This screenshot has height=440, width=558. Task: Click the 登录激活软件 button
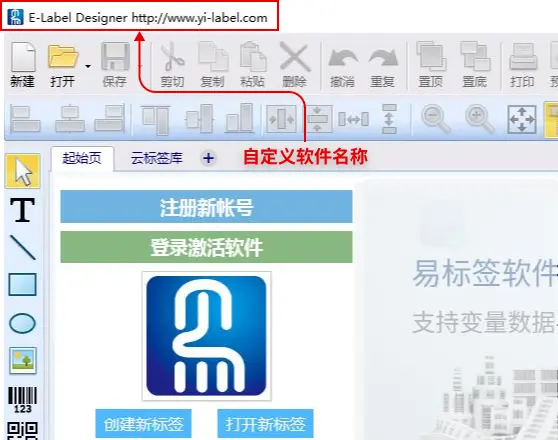click(x=206, y=247)
